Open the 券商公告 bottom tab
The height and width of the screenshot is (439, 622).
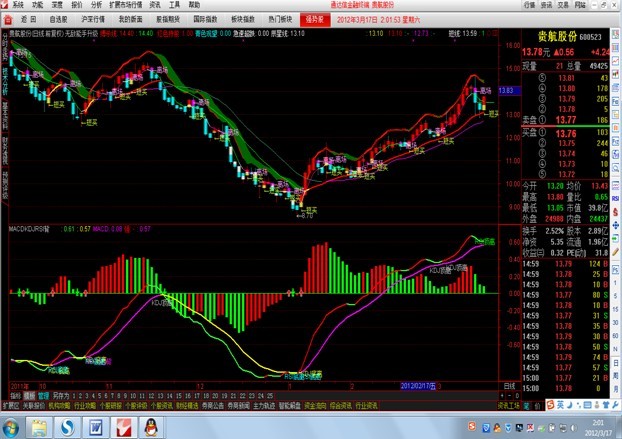pyautogui.click(x=213, y=406)
